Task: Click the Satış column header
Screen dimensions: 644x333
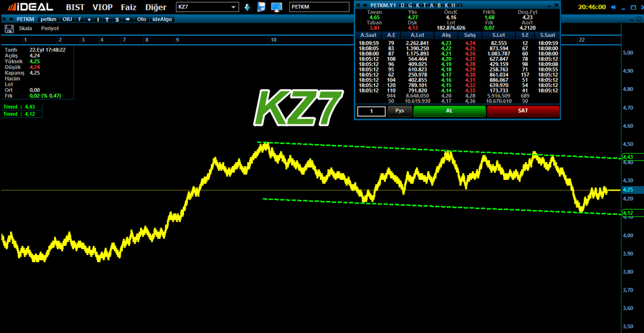Action: click(x=470, y=35)
